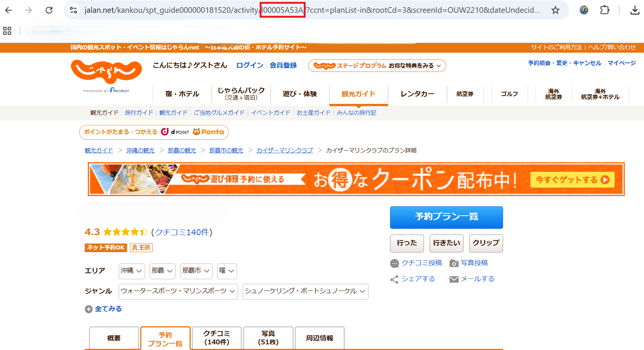Click the 写真投稿 camera icon
The width and height of the screenshot is (644, 350).
(x=454, y=263)
